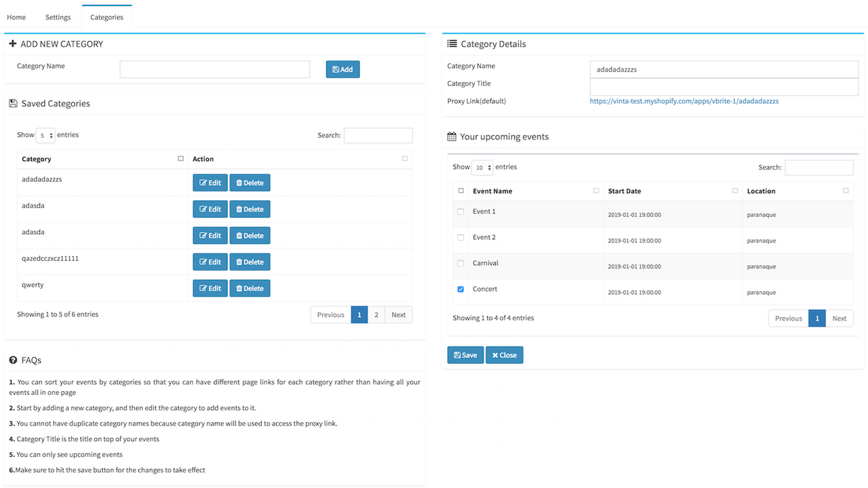Click the Concert event name cell
This screenshot has height=488, width=868.
click(x=536, y=292)
